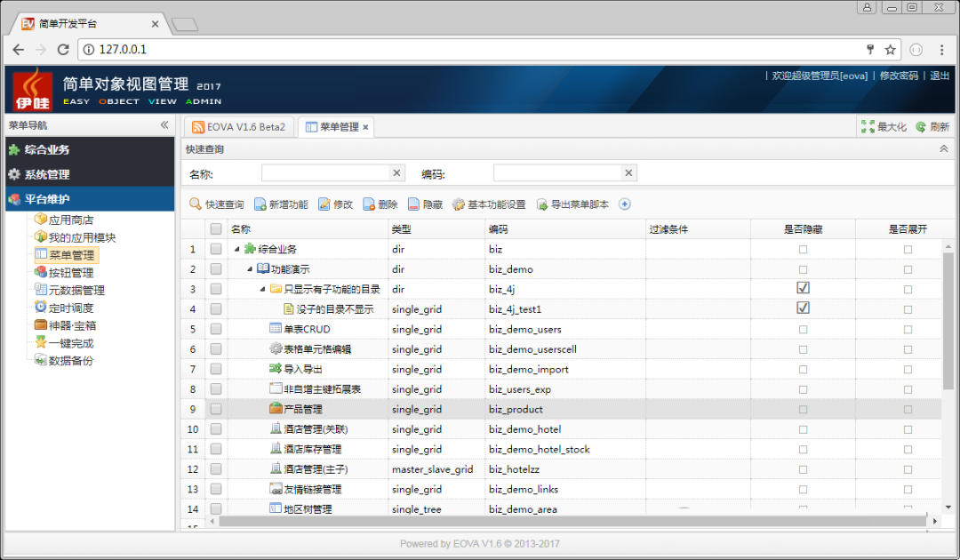Click the 快速查询 magnifier toolbar icon
Screen dimensions: 960x560
[196, 204]
